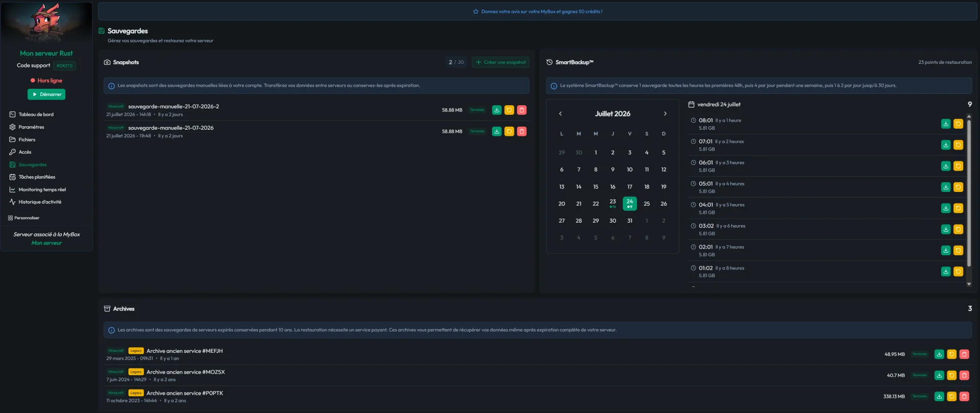Go to previous month in calendar
Screen dimensions: 980x413
click(560, 114)
